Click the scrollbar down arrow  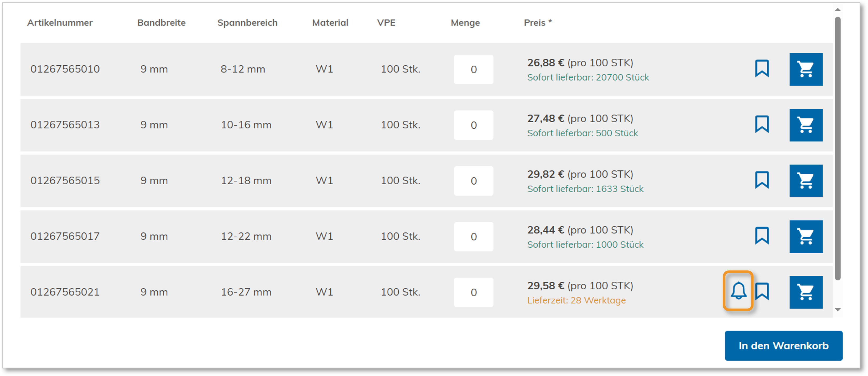coord(838,310)
